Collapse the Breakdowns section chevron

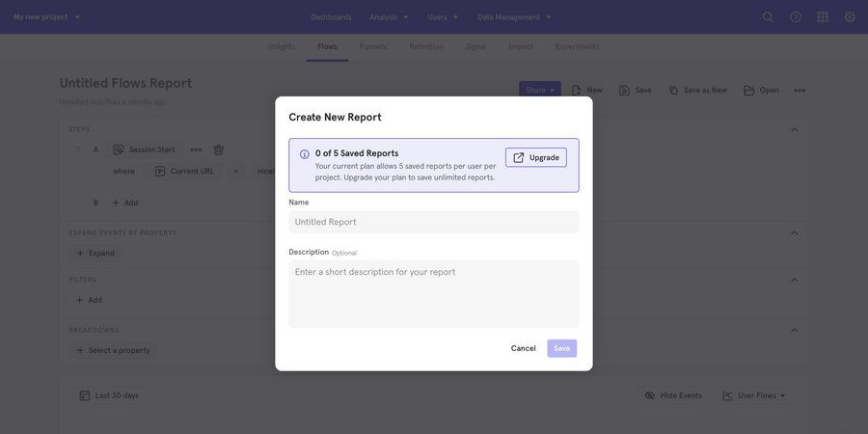click(795, 330)
